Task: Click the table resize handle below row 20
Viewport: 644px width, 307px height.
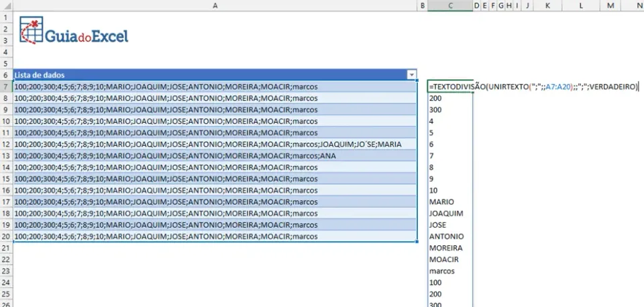Action: [417, 242]
